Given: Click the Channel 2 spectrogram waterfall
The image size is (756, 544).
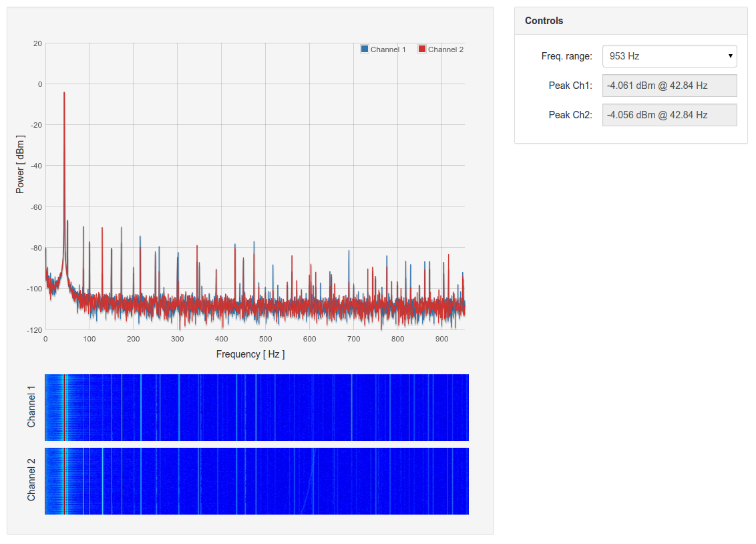Looking at the screenshot, I should (256, 481).
